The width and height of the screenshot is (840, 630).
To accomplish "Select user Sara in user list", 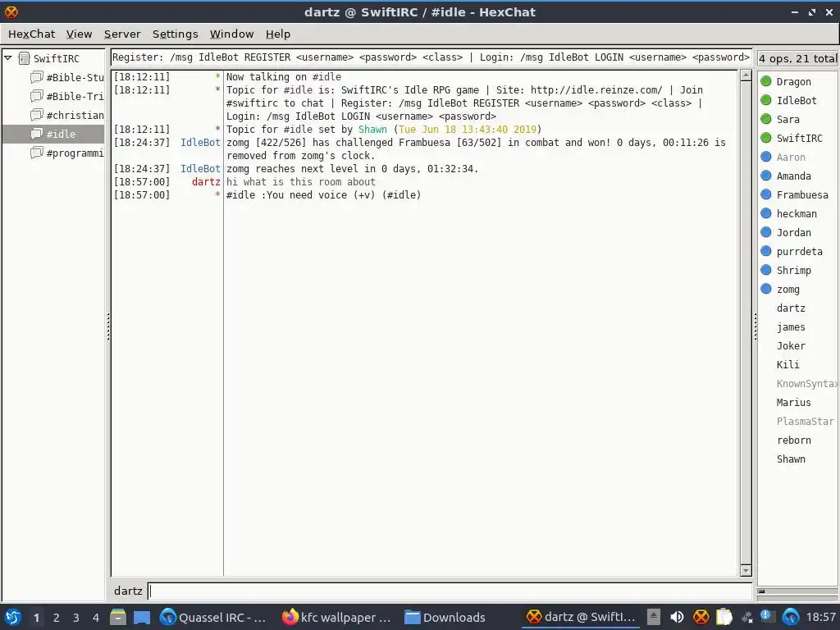I will [788, 120].
